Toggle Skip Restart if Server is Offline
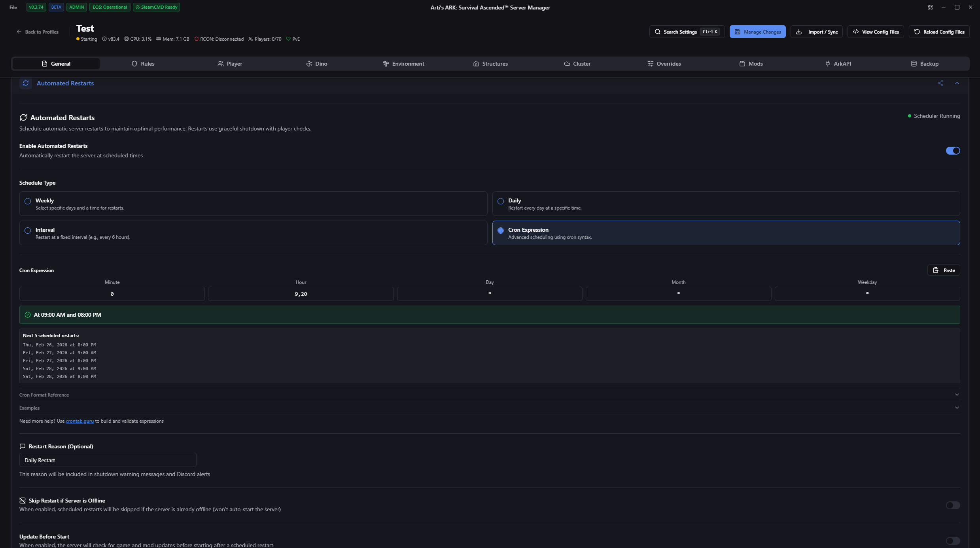The image size is (980, 548). tap(952, 505)
